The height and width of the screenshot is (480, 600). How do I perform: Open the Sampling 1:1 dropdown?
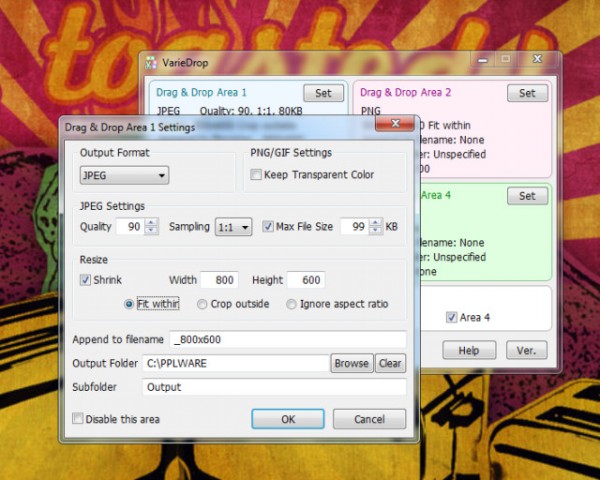[x=233, y=227]
